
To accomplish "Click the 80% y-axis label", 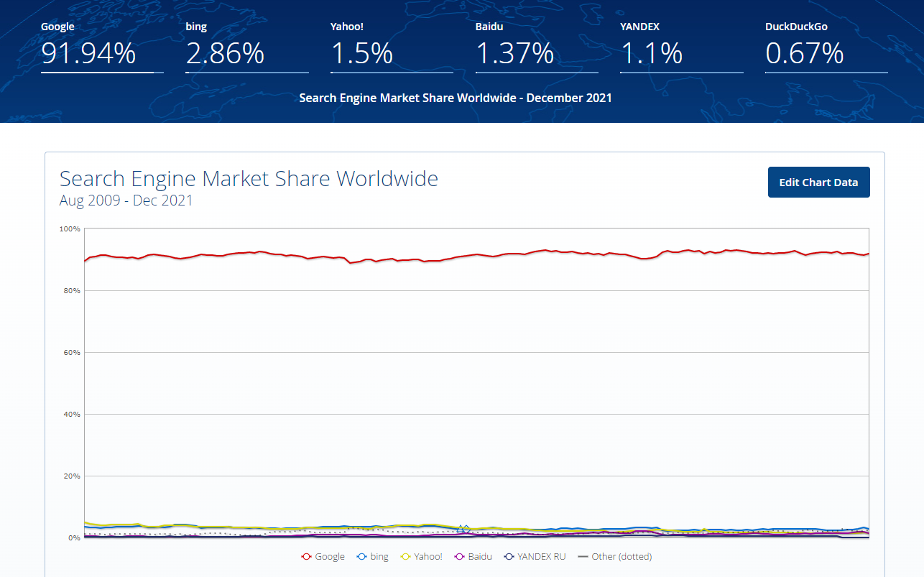I will point(72,290).
